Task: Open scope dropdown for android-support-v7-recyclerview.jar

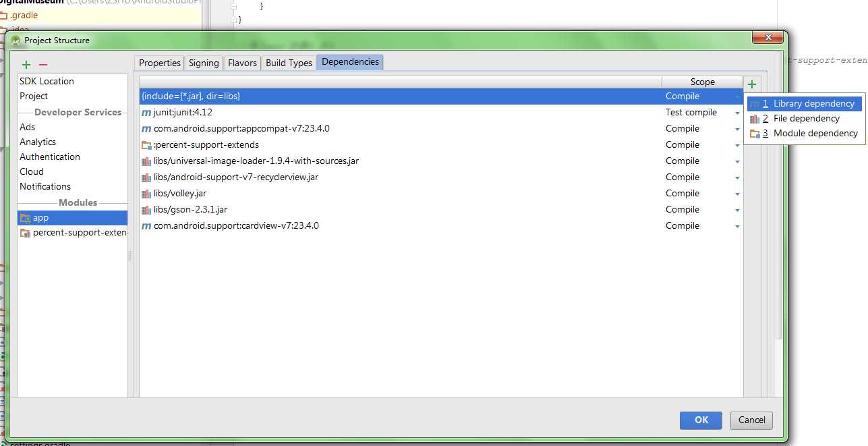Action: (x=738, y=178)
